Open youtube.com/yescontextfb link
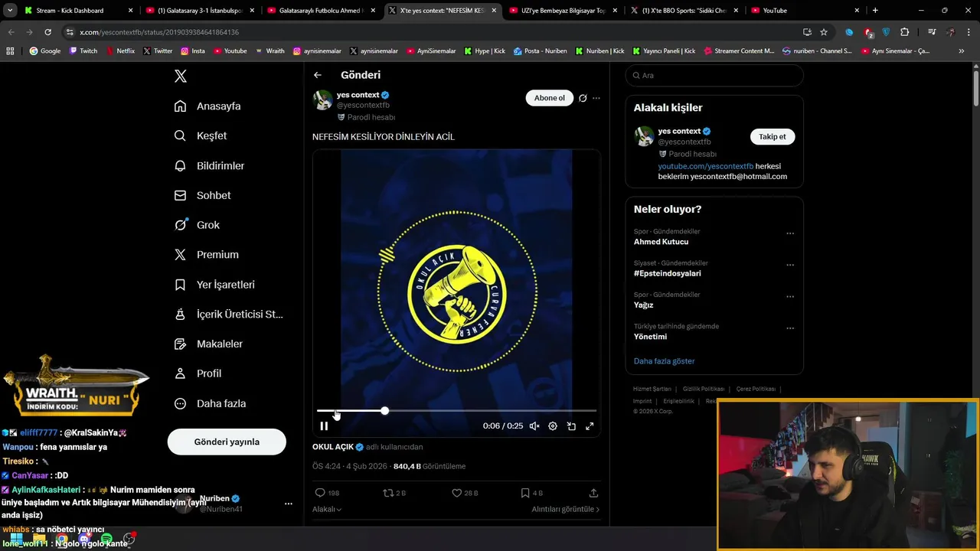The height and width of the screenshot is (551, 980). [706, 166]
